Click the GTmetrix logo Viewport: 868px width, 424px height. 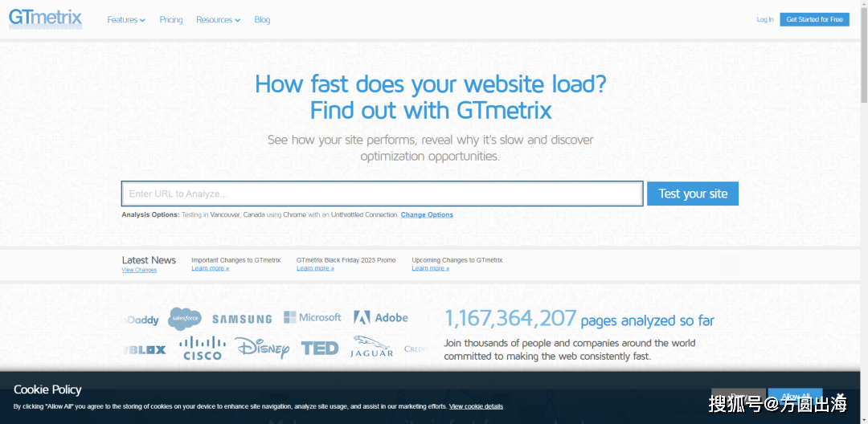45,18
